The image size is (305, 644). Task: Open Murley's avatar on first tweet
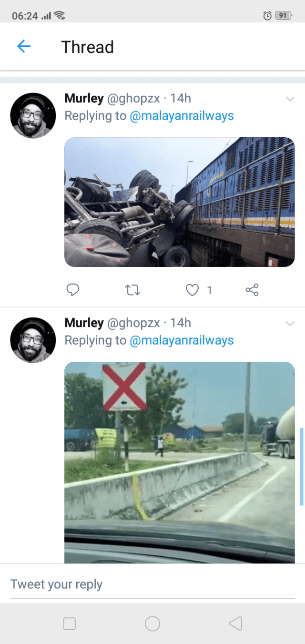pos(33,115)
